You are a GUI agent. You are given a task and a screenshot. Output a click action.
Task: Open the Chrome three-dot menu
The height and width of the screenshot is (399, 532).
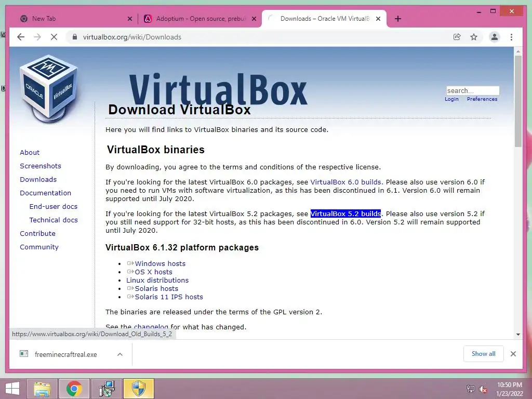(511, 37)
